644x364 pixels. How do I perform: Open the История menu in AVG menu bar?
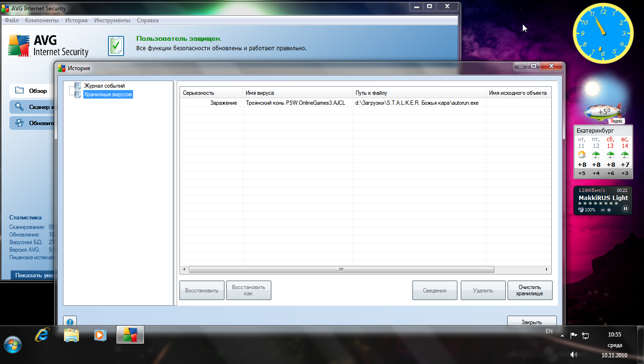76,20
